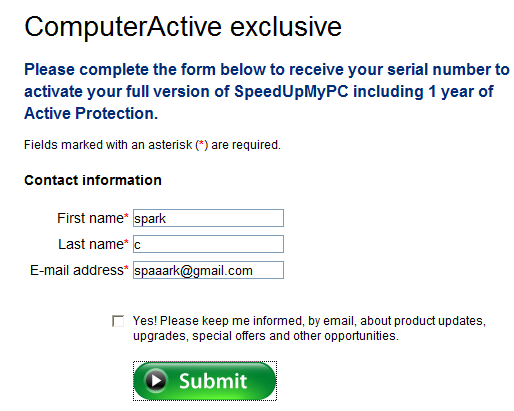Screen dimensions: 514x411
Task: Click the play arrow icon on Submit button
Action: click(155, 380)
